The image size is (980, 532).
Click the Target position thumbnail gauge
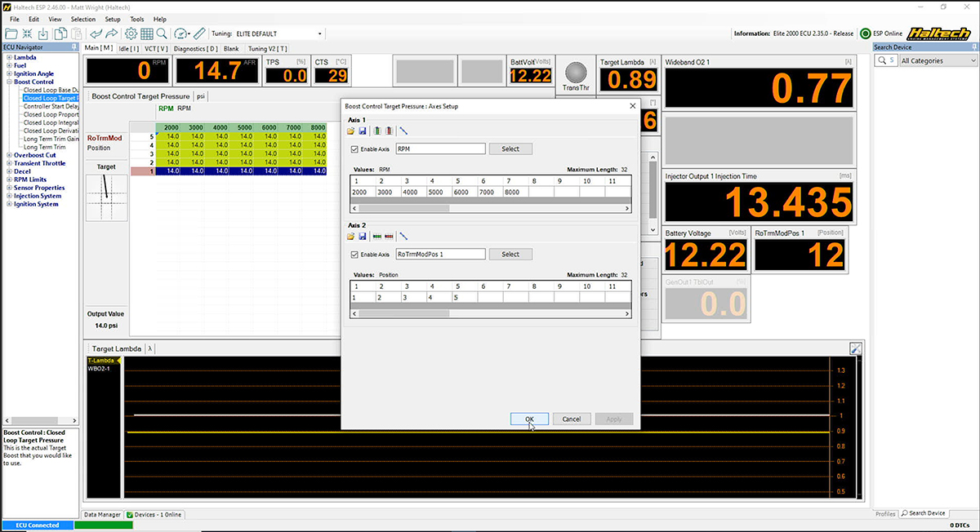point(106,197)
